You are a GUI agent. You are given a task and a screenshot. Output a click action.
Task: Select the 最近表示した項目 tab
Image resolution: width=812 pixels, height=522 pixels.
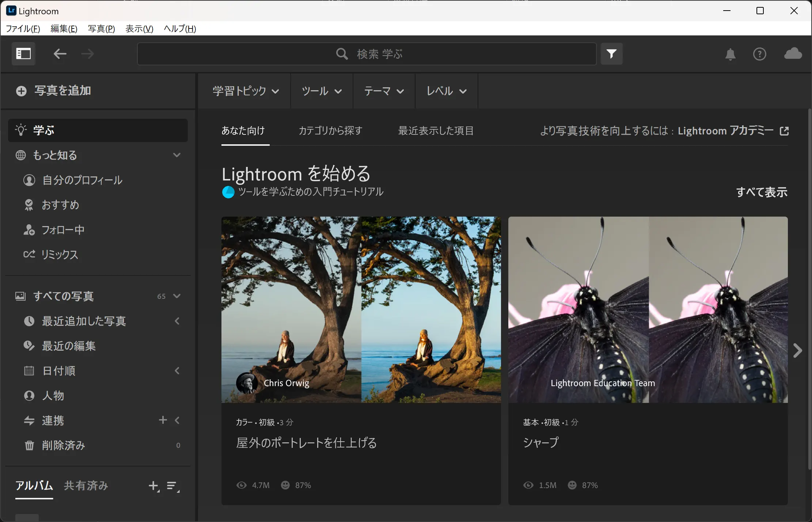[436, 130]
